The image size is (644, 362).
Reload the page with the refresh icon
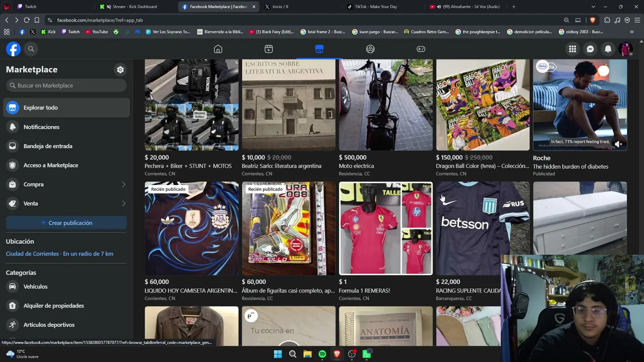pyautogui.click(x=27, y=20)
